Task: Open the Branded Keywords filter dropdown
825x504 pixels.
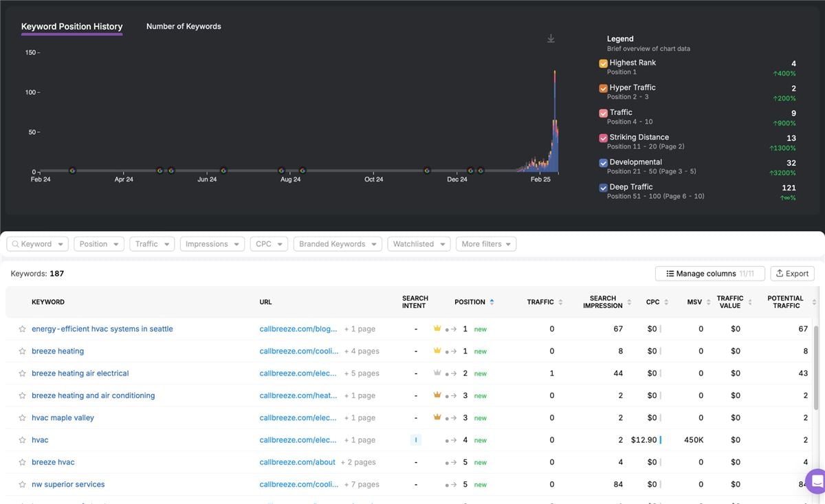Action: click(x=338, y=244)
